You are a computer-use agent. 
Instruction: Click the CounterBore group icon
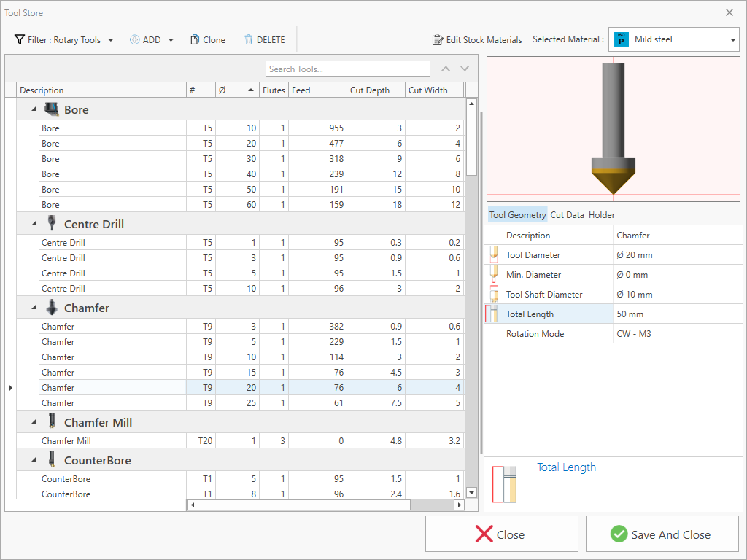pyautogui.click(x=51, y=460)
